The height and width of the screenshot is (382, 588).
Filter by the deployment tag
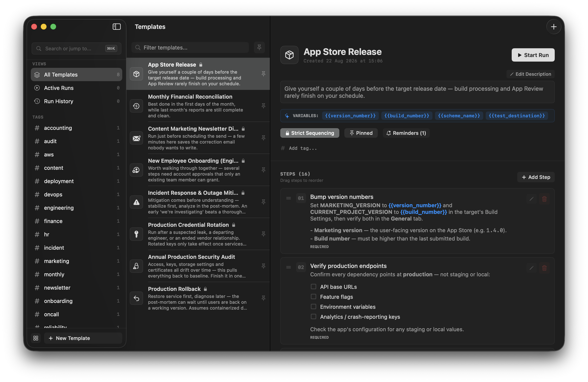(76, 181)
